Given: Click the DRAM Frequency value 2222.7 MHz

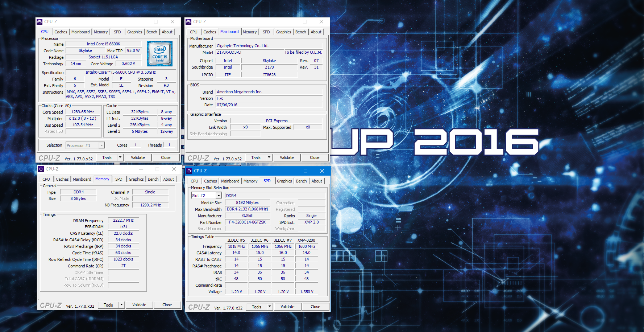Looking at the screenshot, I should click(x=123, y=221).
